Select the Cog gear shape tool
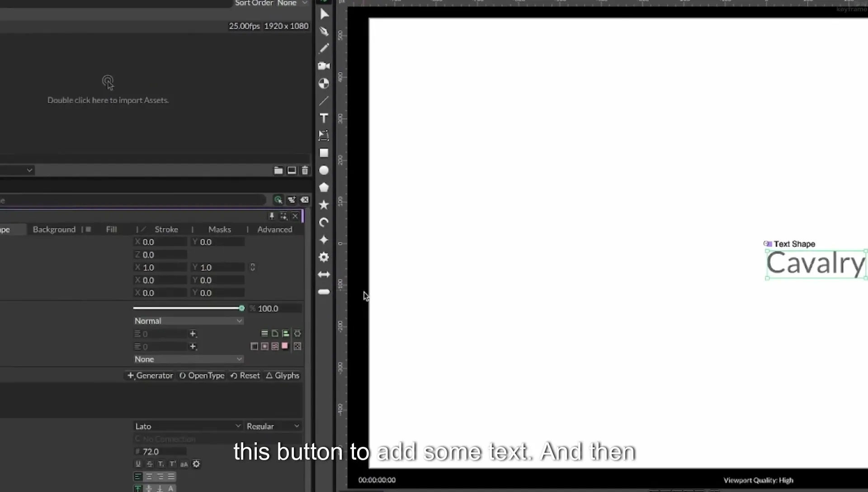This screenshot has height=492, width=868. click(324, 257)
